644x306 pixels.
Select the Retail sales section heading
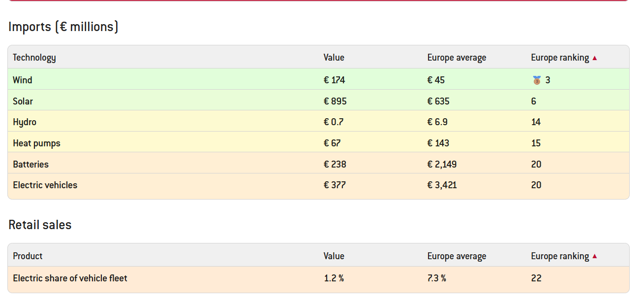39,225
